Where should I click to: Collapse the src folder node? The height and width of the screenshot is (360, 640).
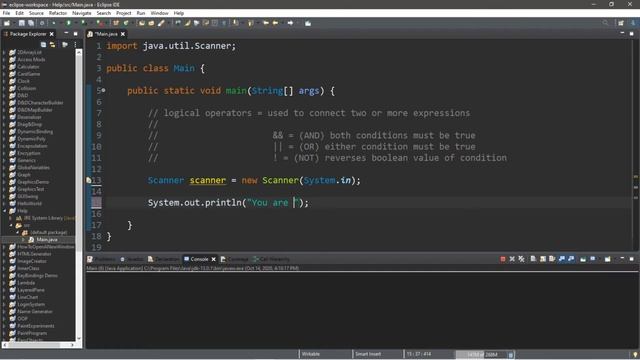[11, 225]
